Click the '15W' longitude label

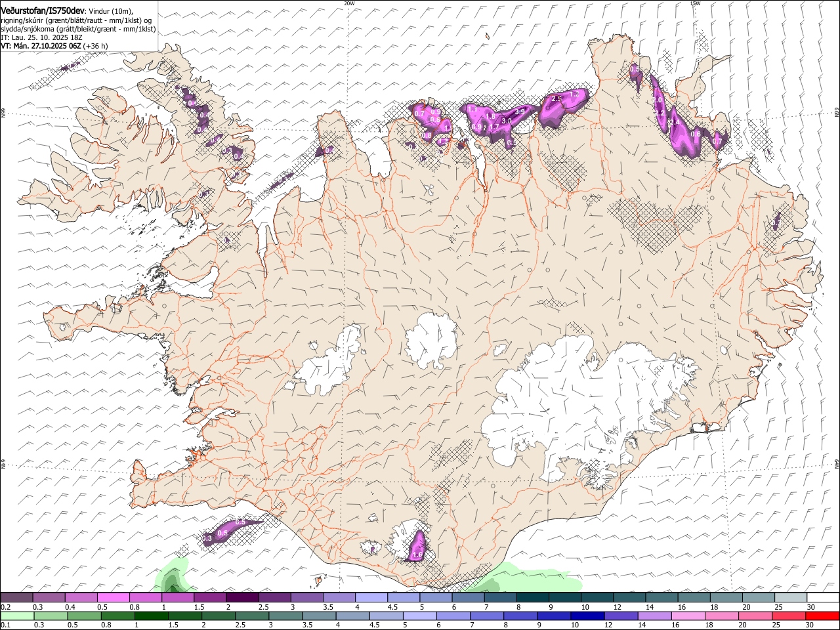695,3
